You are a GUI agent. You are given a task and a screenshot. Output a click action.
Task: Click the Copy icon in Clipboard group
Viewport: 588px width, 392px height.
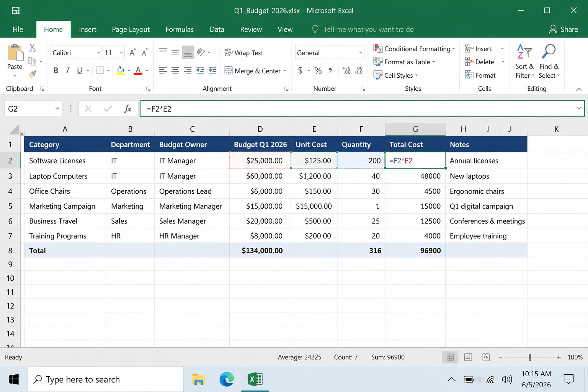32,61
